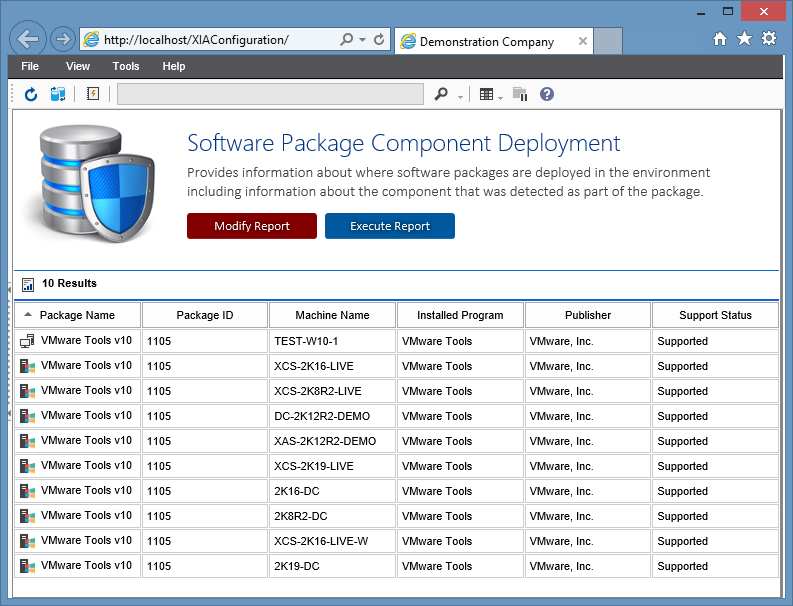Click the server icon in XAS-2K12R2-DEMO row
Screen dimensions: 793x606
(27, 441)
